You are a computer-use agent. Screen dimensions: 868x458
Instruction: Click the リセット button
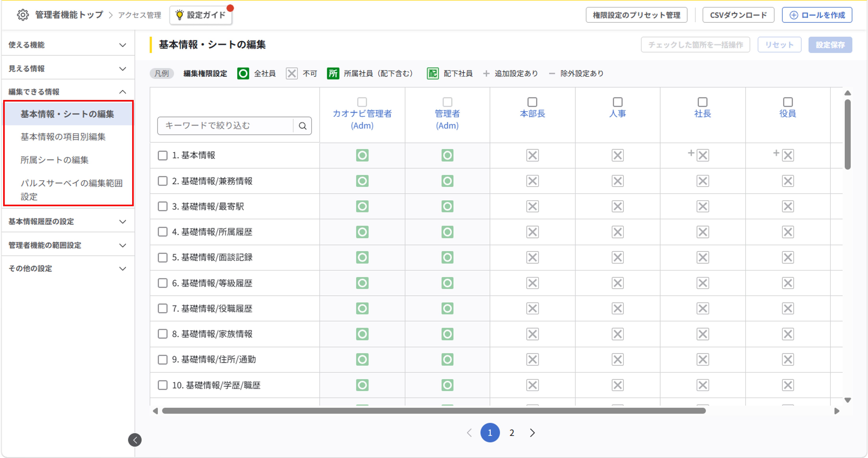(779, 45)
